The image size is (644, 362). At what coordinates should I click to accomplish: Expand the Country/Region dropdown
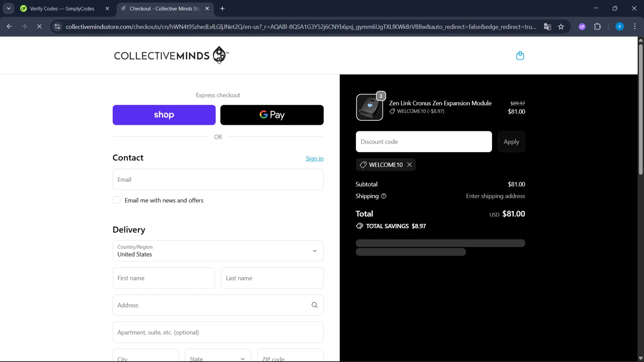pyautogui.click(x=218, y=251)
